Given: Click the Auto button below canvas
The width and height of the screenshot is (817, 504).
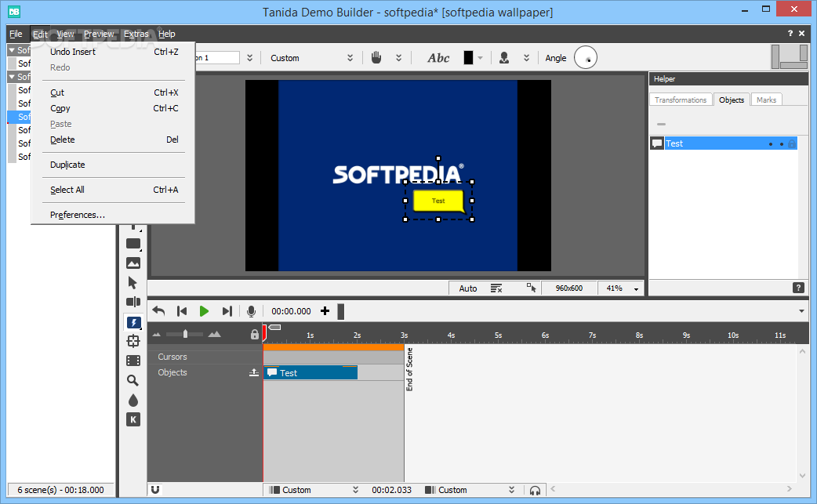Looking at the screenshot, I should (467, 288).
